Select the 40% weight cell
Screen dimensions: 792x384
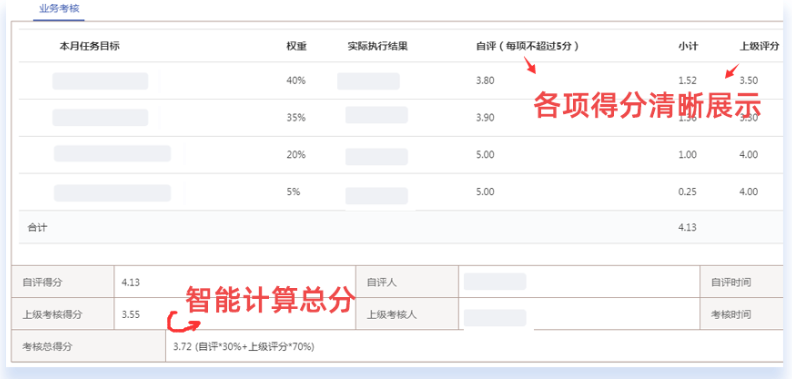pos(296,80)
